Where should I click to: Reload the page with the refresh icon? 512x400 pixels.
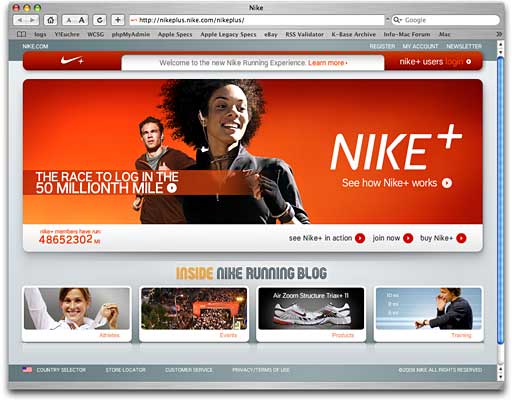pos(99,20)
